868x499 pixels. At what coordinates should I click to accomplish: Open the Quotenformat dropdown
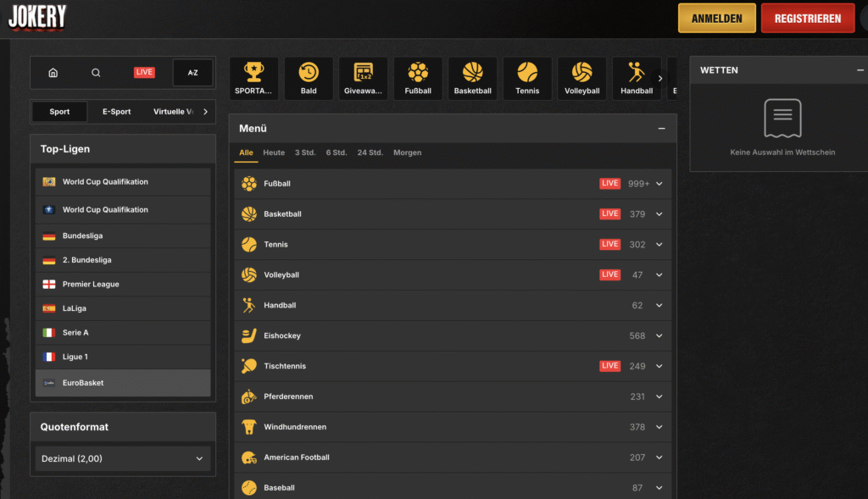pyautogui.click(x=122, y=458)
